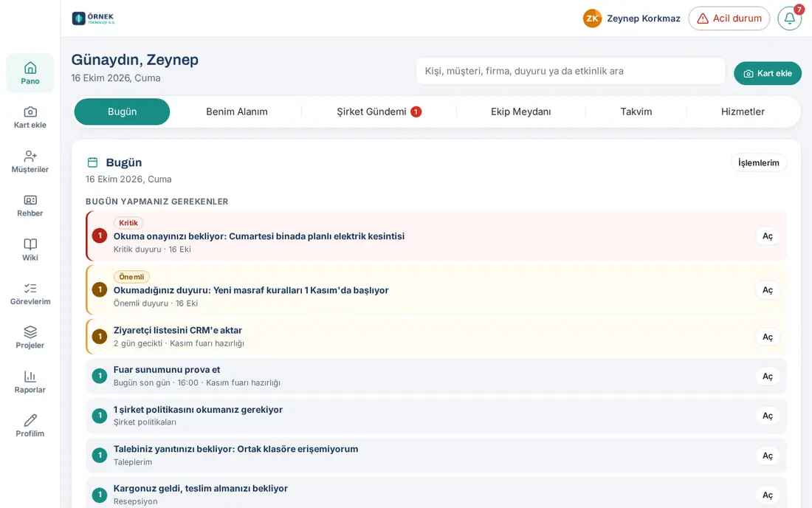Screen dimensions: 812x508
Task: Click the Kritik badge on the top task
Action: [128, 223]
